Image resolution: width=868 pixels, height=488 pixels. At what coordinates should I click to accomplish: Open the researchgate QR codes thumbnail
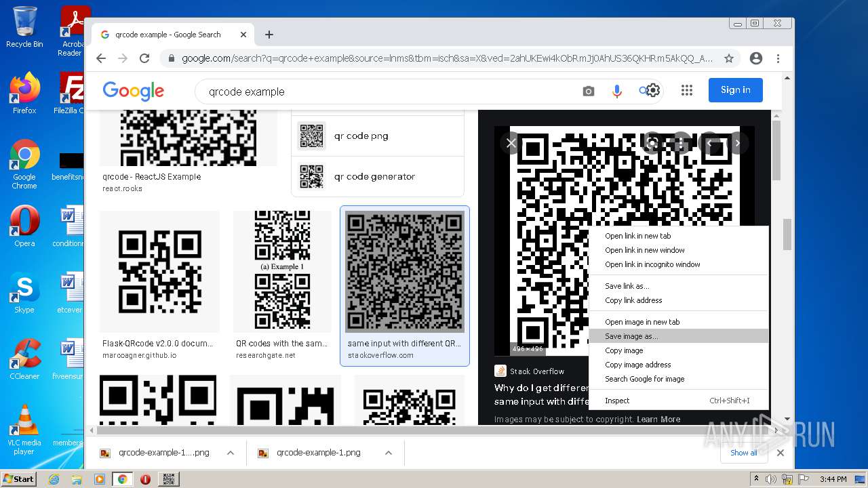(282, 271)
